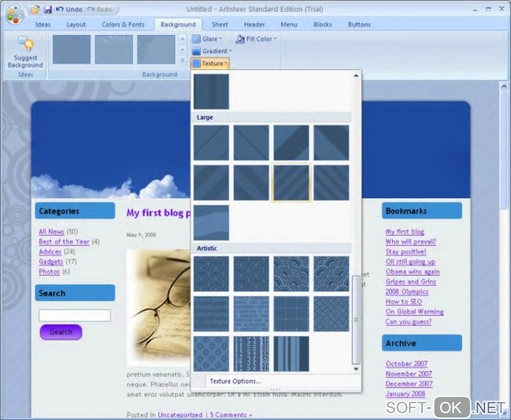511x420 pixels.
Task: Select the first plain background thumbnail in ribbon
Action: pyautogui.click(x=71, y=49)
